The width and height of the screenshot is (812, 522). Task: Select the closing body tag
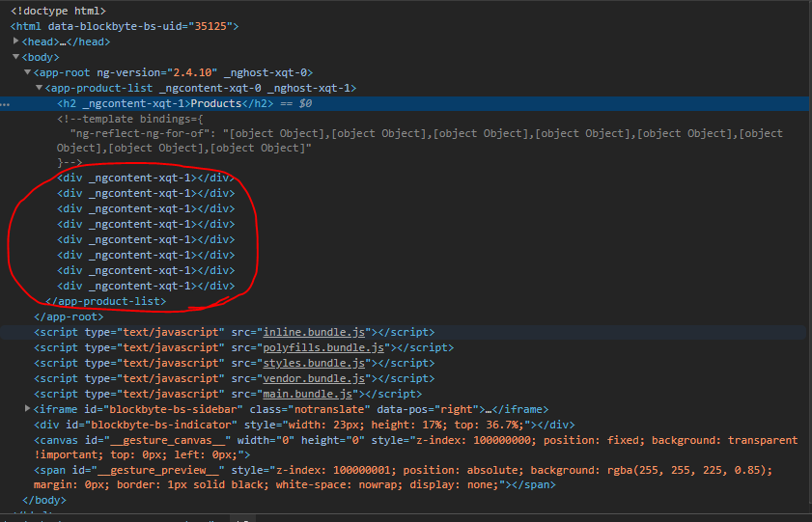(x=44, y=500)
